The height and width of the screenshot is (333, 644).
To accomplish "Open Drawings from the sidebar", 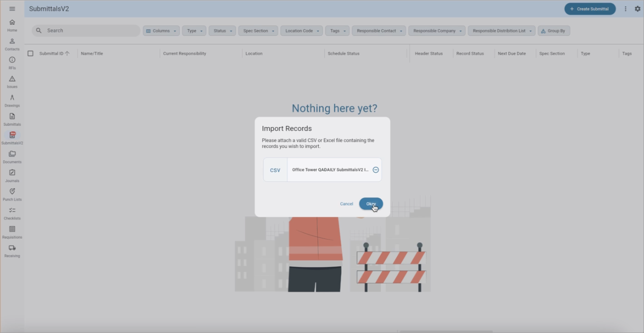I will pos(12,100).
